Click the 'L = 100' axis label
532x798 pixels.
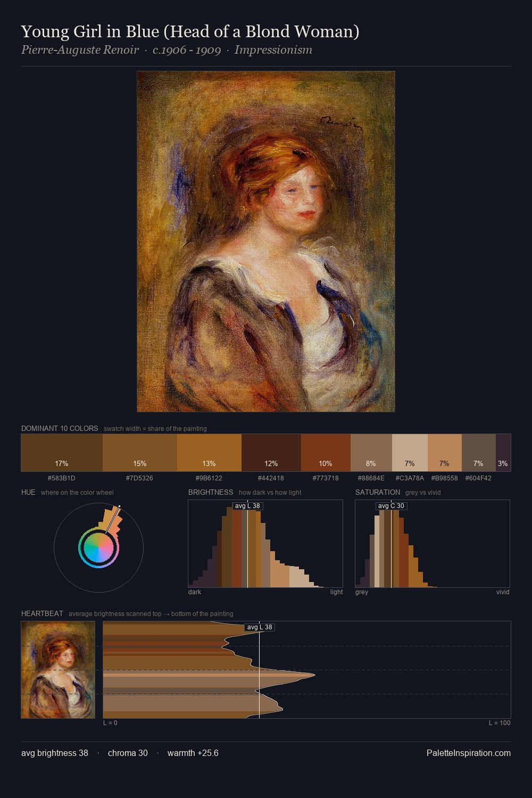500,722
